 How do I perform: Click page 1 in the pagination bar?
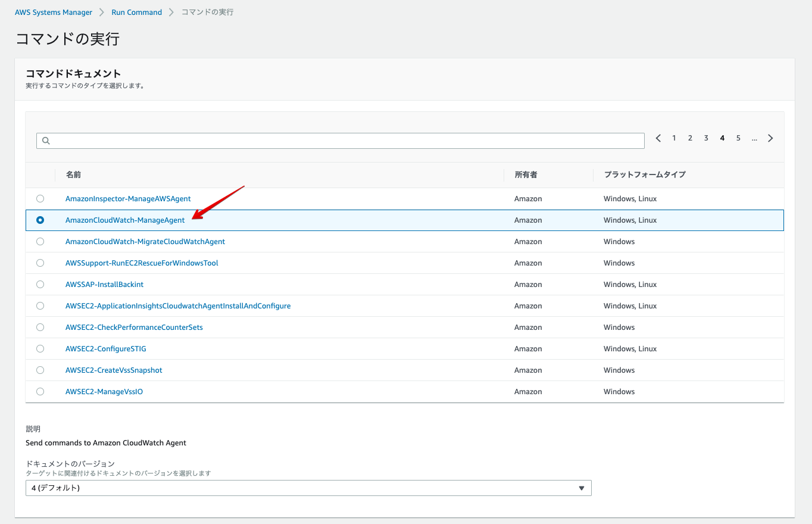click(x=674, y=138)
